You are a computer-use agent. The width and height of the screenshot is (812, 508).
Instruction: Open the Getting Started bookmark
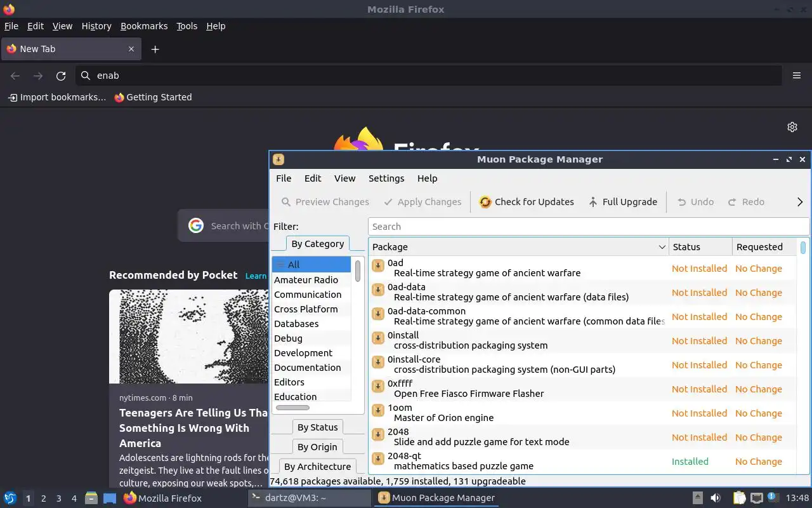(x=153, y=97)
